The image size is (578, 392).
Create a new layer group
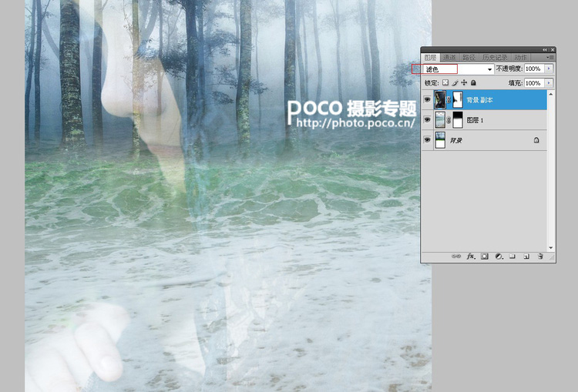(x=512, y=256)
